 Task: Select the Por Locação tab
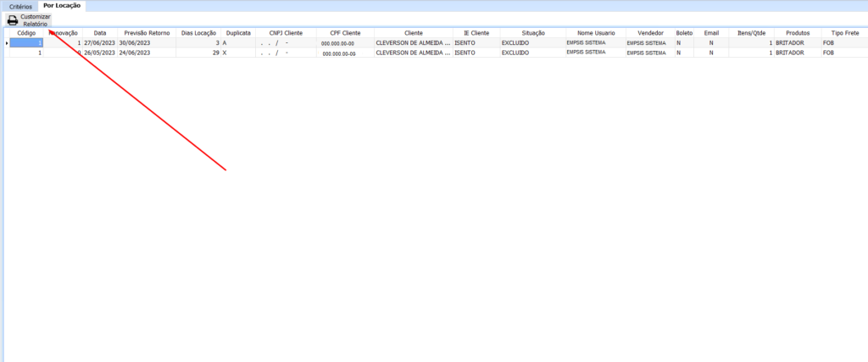pos(62,6)
